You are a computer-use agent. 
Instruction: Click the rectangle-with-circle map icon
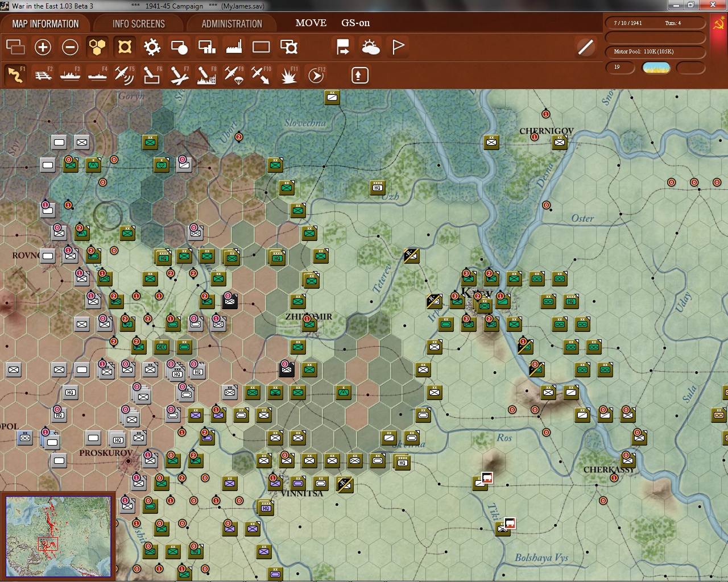[179, 47]
